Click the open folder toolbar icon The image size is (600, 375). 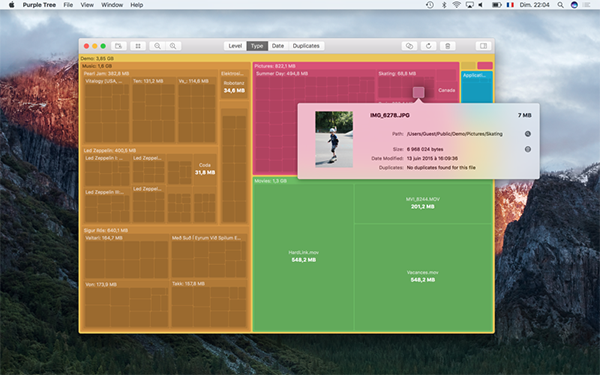pos(119,46)
